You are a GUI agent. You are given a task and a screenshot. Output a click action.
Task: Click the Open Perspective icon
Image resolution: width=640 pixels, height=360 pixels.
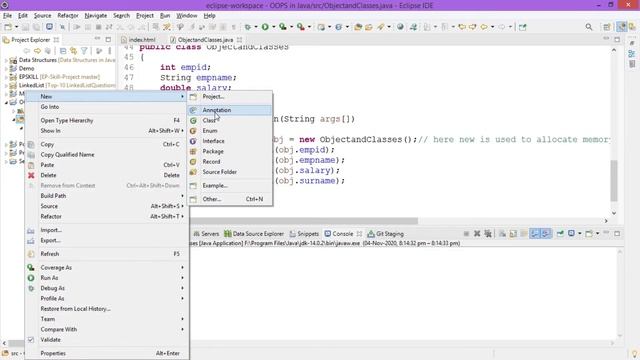(607, 27)
